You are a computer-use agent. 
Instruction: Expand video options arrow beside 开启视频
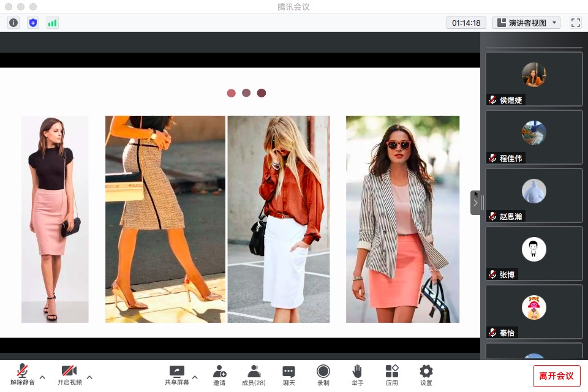coord(89,377)
